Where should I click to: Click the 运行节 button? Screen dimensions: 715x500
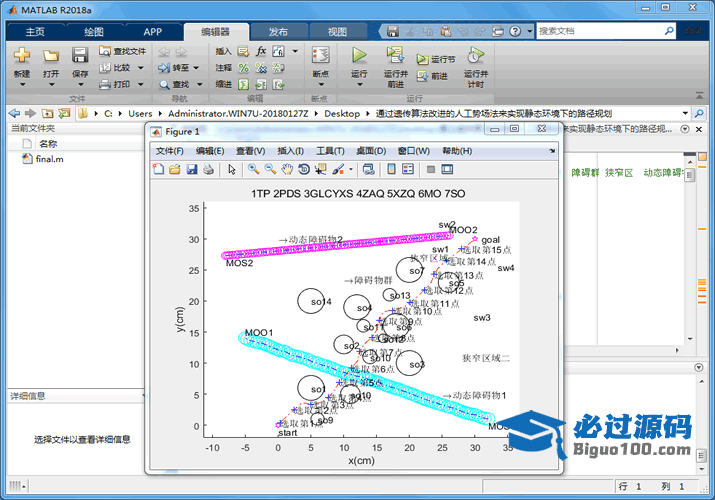pos(436,59)
